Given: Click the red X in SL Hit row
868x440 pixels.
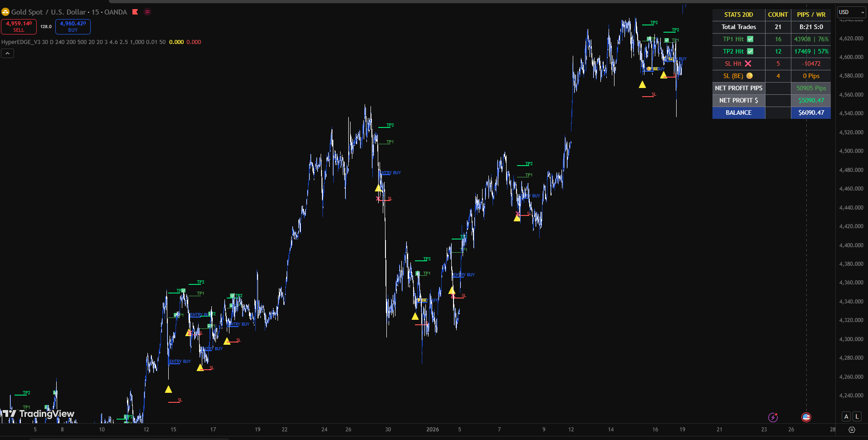Looking at the screenshot, I should pyautogui.click(x=748, y=64).
